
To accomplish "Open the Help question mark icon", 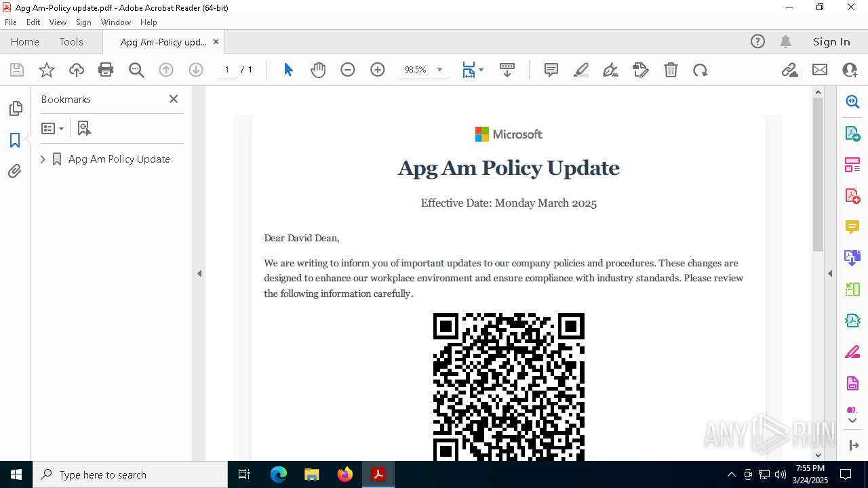I will click(x=757, y=41).
